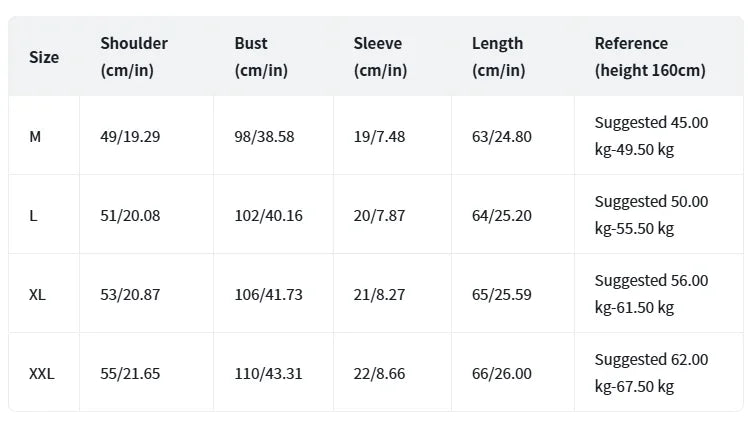Image resolution: width=756 pixels, height=422 pixels.
Task: Click the Reference (height 160cm) header
Action: tap(649, 57)
